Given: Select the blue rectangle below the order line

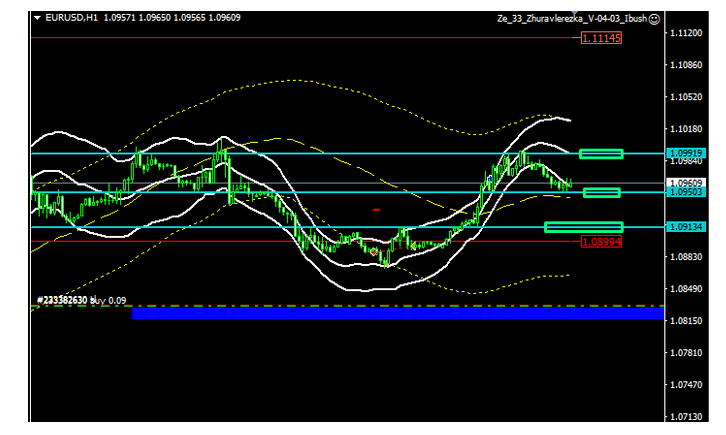Looking at the screenshot, I should pyautogui.click(x=397, y=314).
